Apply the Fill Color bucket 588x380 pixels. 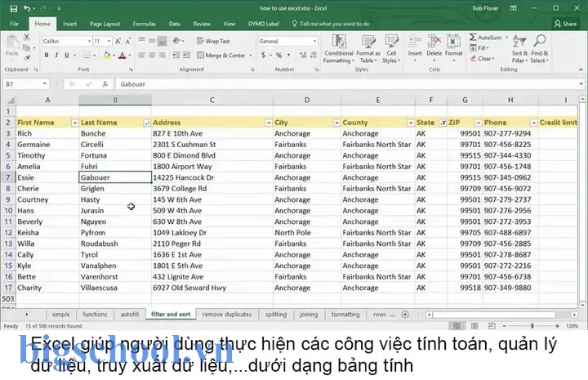[107, 55]
